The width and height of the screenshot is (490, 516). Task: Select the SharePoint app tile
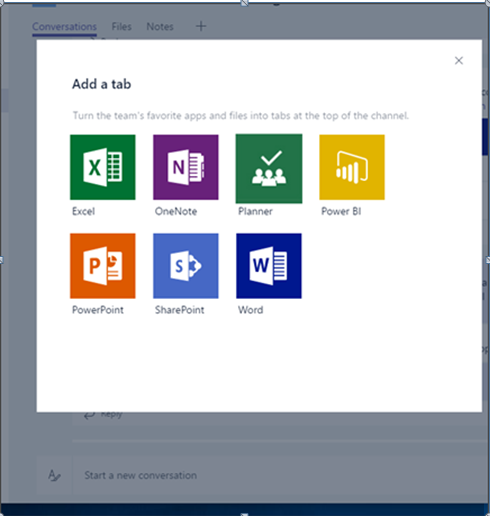[x=186, y=266]
